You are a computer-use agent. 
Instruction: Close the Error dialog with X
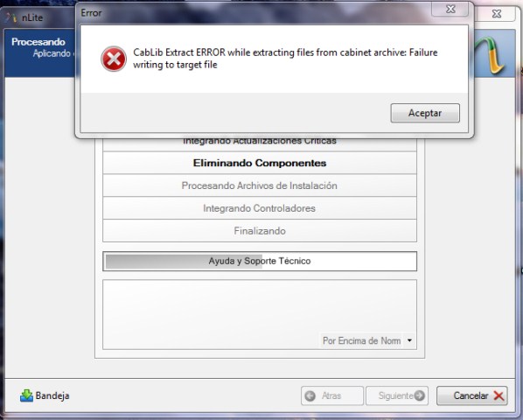[450, 9]
